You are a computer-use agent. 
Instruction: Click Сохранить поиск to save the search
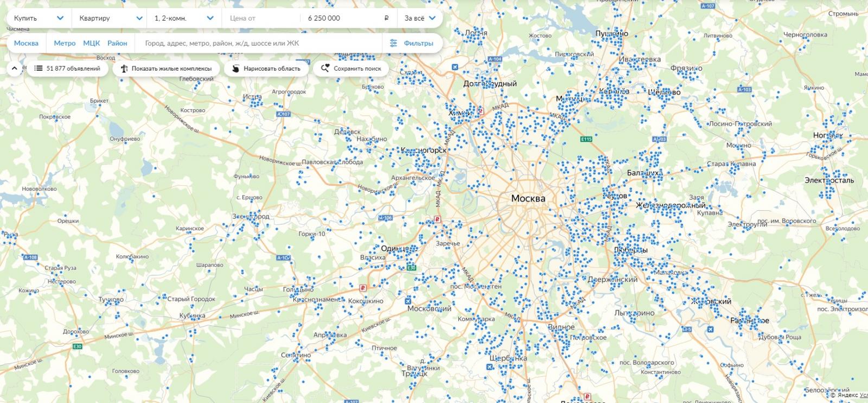[351, 68]
